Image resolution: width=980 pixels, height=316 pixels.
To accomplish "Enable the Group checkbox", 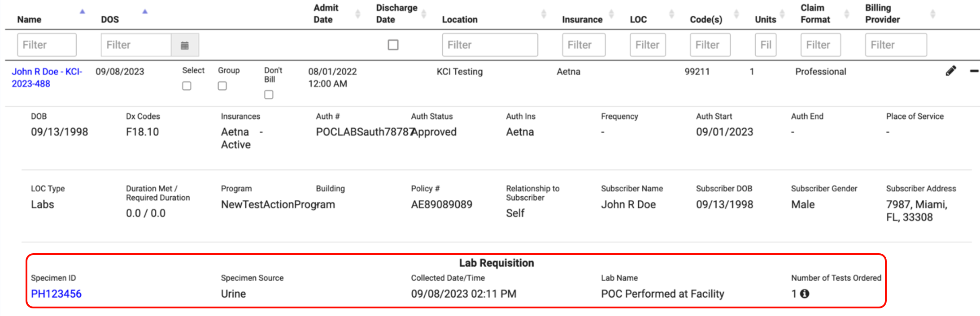I will (222, 86).
